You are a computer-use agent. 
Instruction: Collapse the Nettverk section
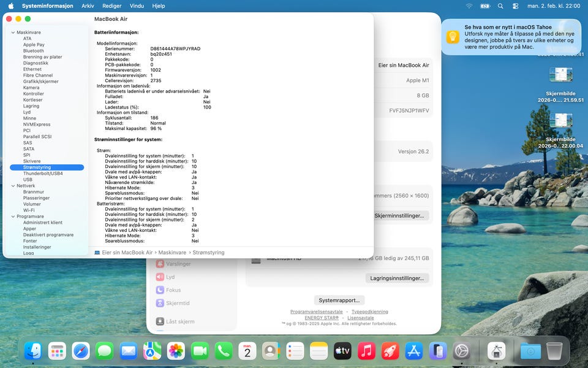(13, 186)
